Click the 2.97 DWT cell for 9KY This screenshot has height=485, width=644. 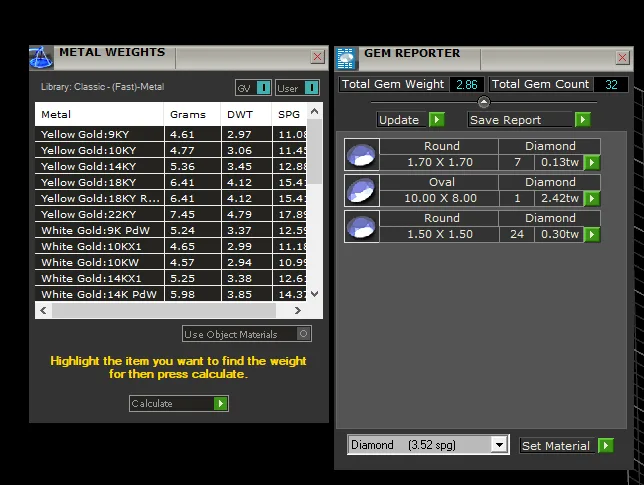[246, 134]
